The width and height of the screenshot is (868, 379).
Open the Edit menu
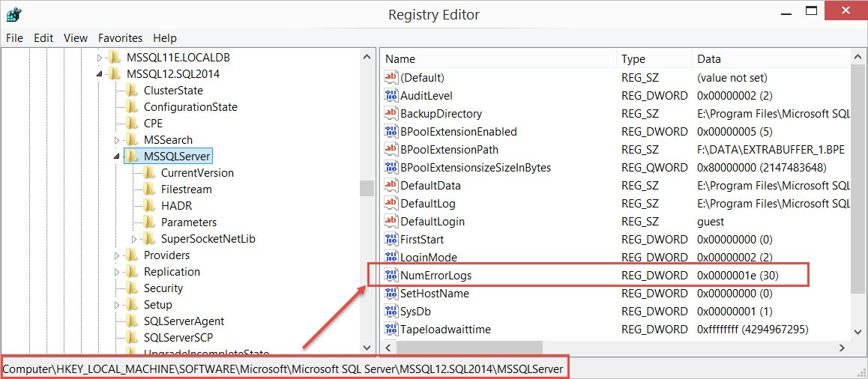43,38
